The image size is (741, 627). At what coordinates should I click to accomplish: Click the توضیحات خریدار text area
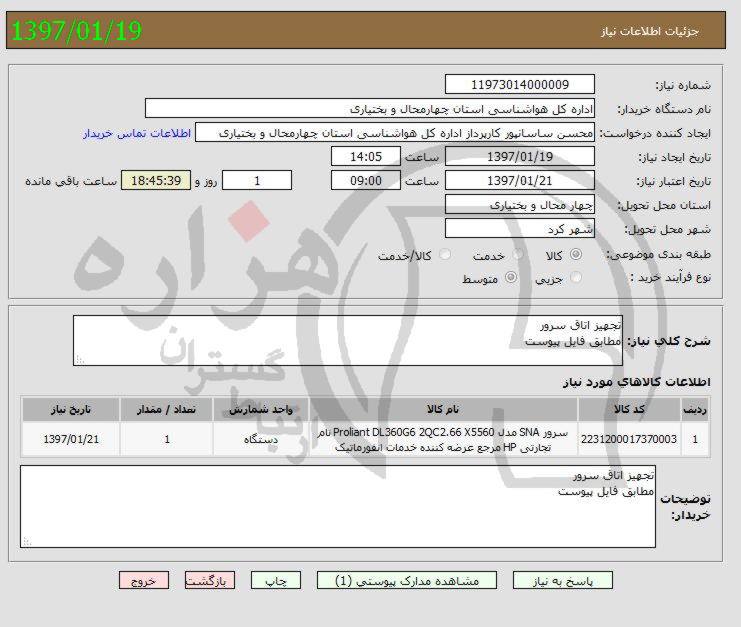pyautogui.click(x=338, y=507)
